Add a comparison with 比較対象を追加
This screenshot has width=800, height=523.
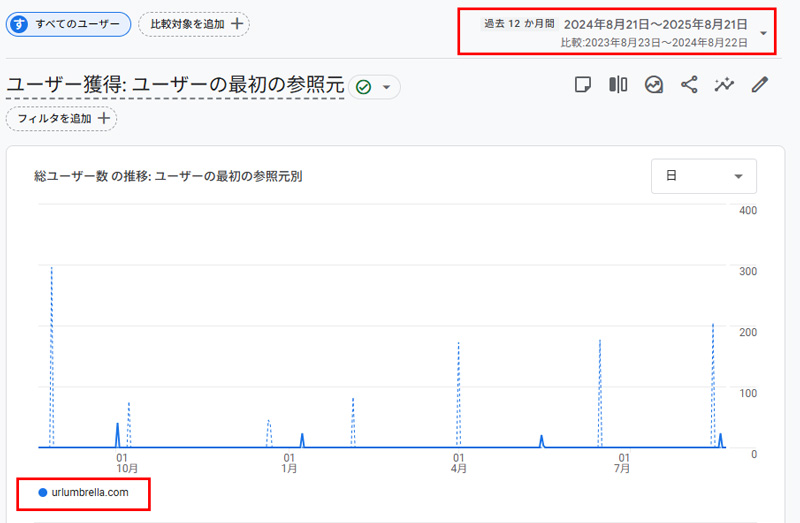coord(194,24)
